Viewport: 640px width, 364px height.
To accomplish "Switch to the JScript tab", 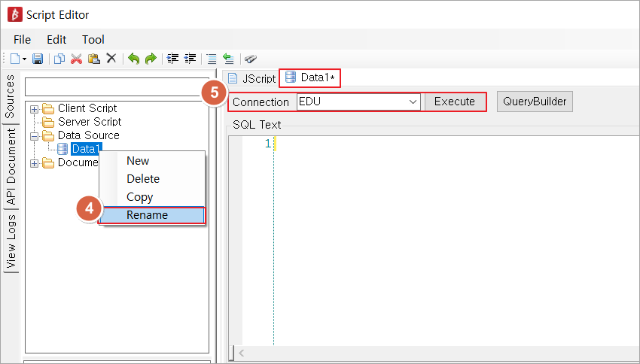I will click(x=251, y=78).
